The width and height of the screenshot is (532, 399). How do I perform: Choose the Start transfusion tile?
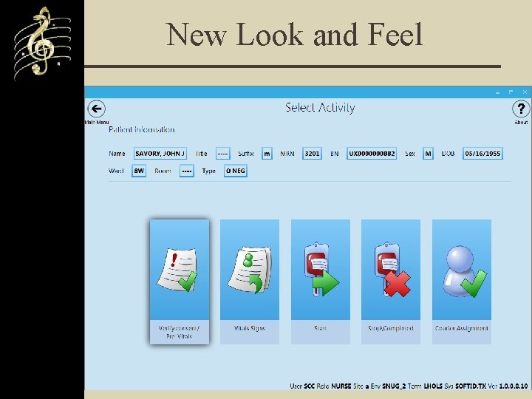click(321, 282)
